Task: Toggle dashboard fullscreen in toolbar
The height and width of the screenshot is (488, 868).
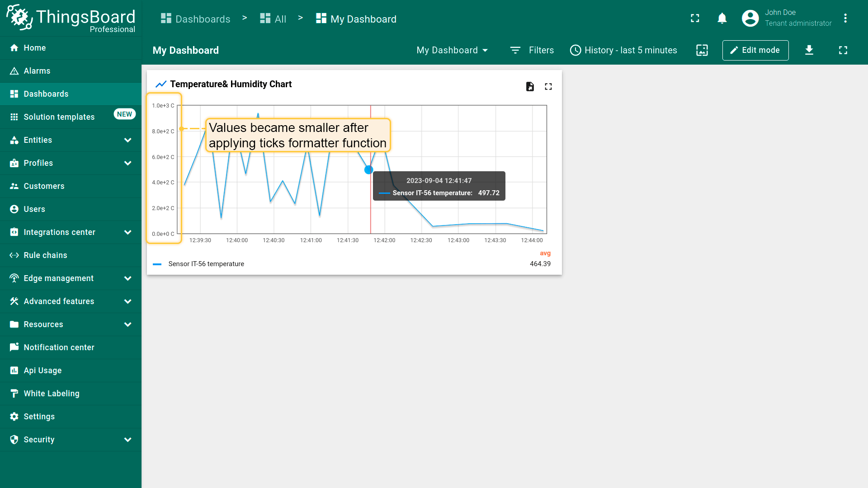Action: (843, 50)
